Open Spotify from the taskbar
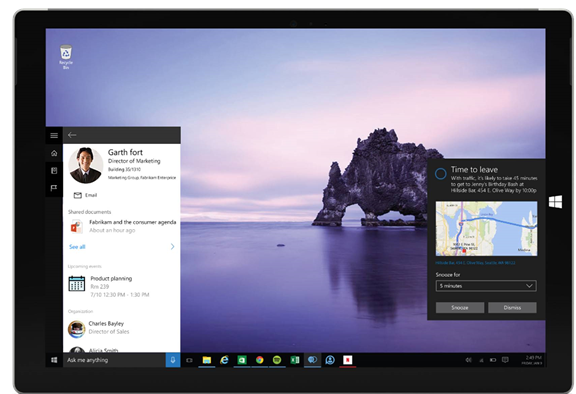The width and height of the screenshot is (576, 394). coord(277,360)
